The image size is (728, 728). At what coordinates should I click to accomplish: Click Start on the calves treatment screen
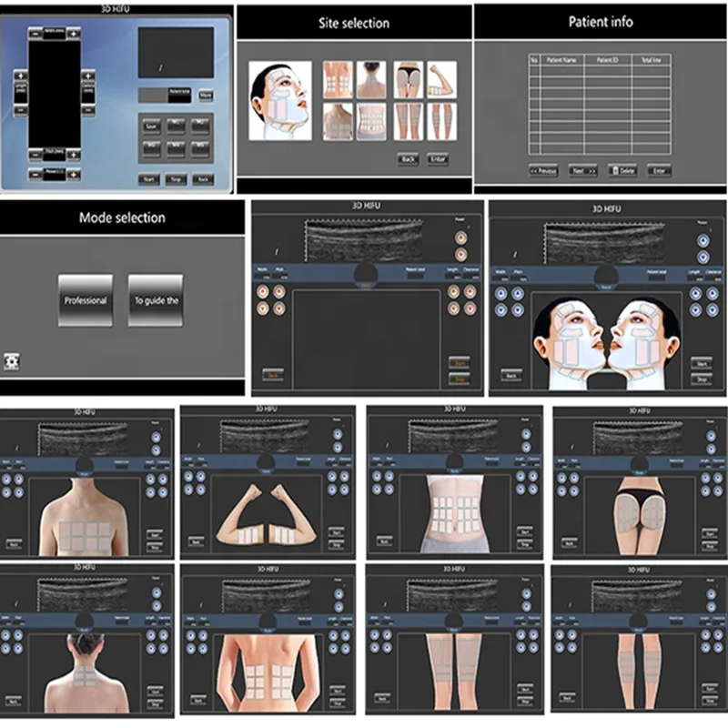pos(710,689)
